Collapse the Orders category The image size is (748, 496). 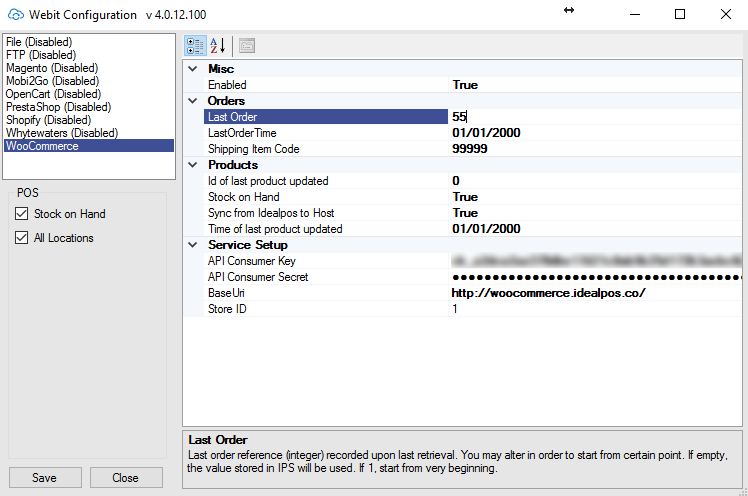coord(193,101)
